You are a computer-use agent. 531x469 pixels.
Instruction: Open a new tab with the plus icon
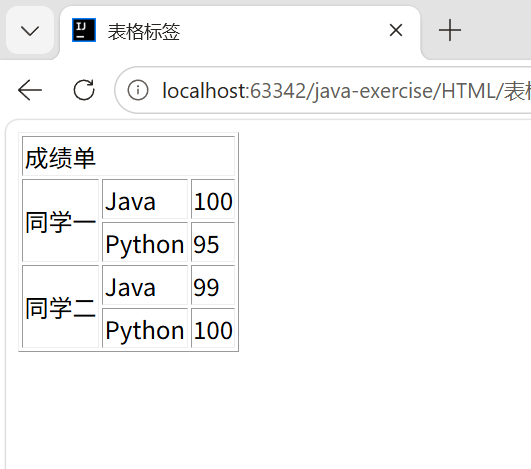tap(450, 30)
